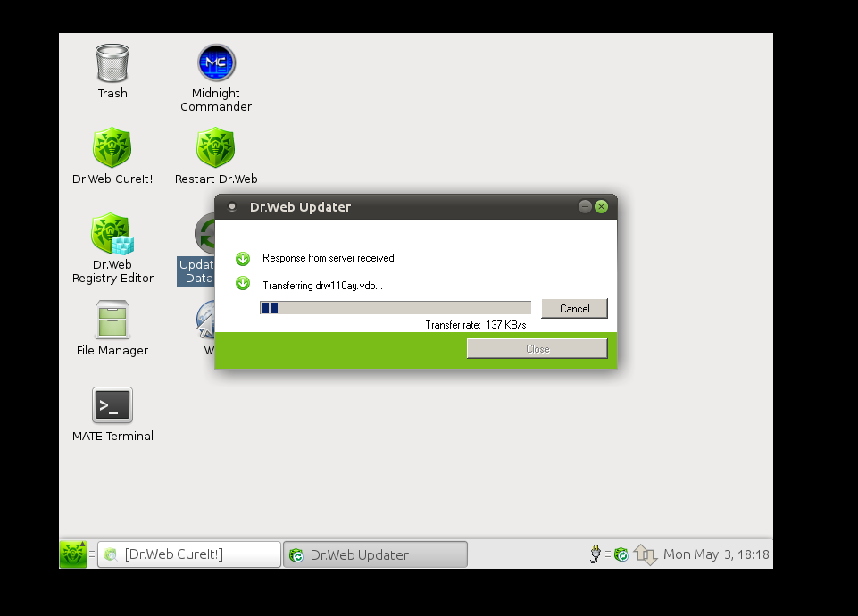Select the partially hidden Update Database icon
The height and width of the screenshot is (616, 858).
tap(196, 249)
